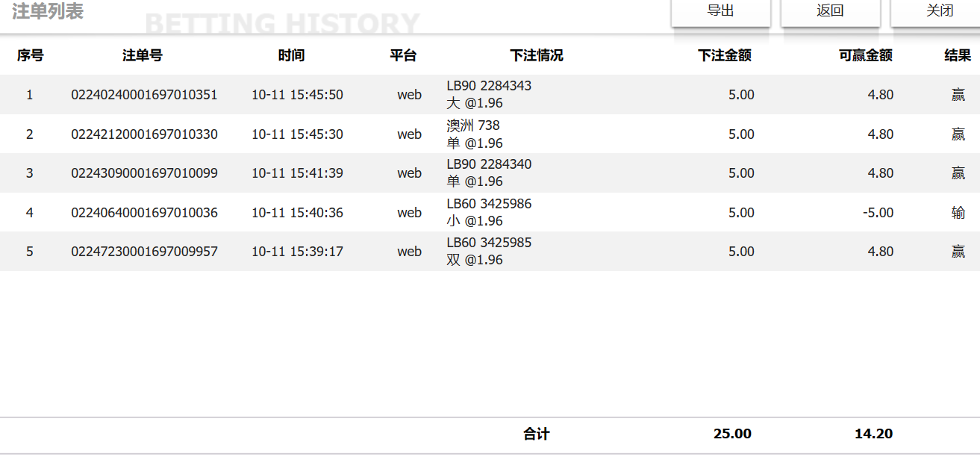The height and width of the screenshot is (460, 980).
Task: Click the 合计 total bet amount 25.00
Action: pos(732,434)
